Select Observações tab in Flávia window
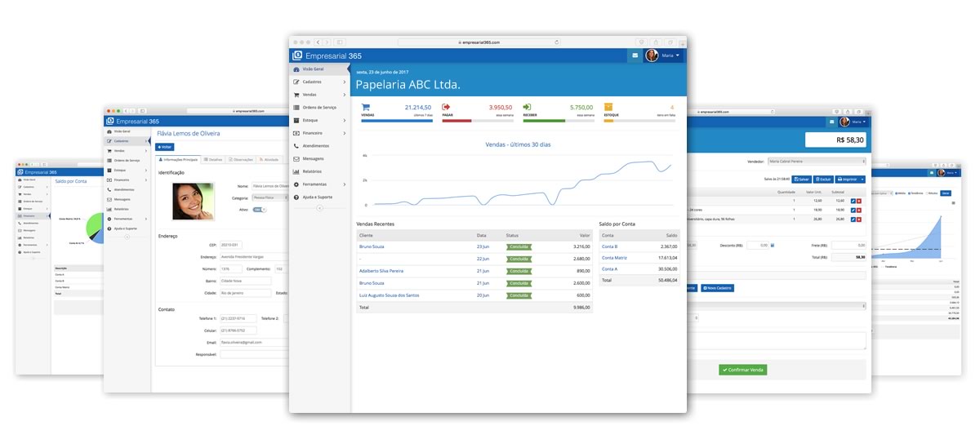Viewport: 980px width, 448px height. 241,159
